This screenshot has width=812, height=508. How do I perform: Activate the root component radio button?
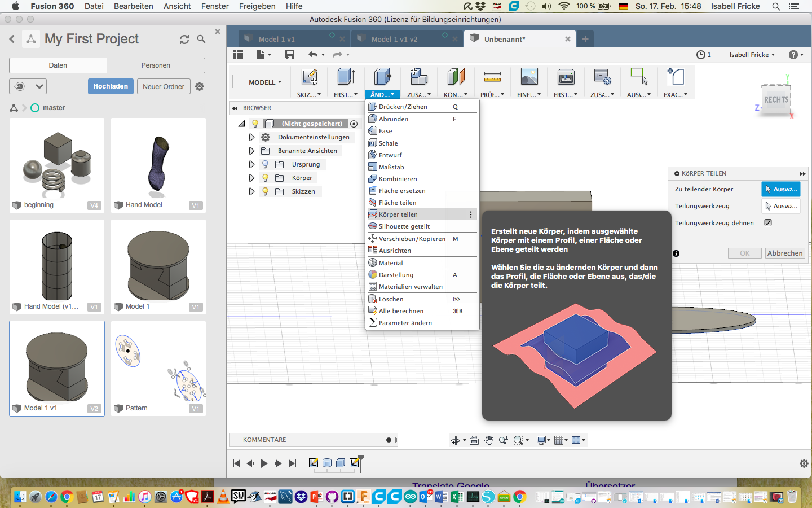(354, 124)
